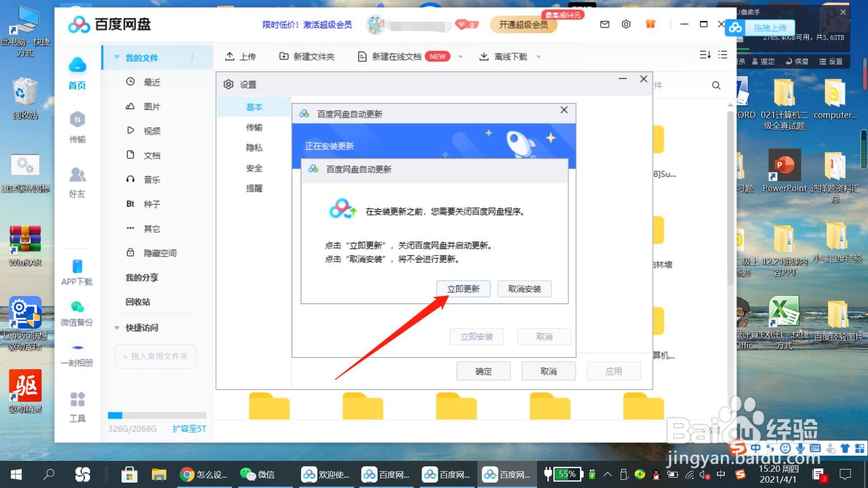Image resolution: width=868 pixels, height=488 pixels.
Task: Click 取消 button beside 应用 in settings
Action: [x=548, y=371]
